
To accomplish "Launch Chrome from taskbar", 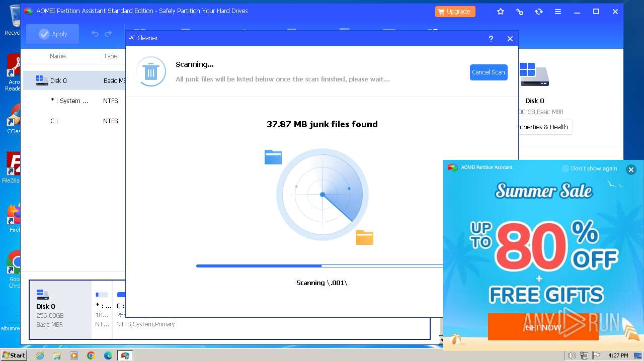I will coord(91,355).
